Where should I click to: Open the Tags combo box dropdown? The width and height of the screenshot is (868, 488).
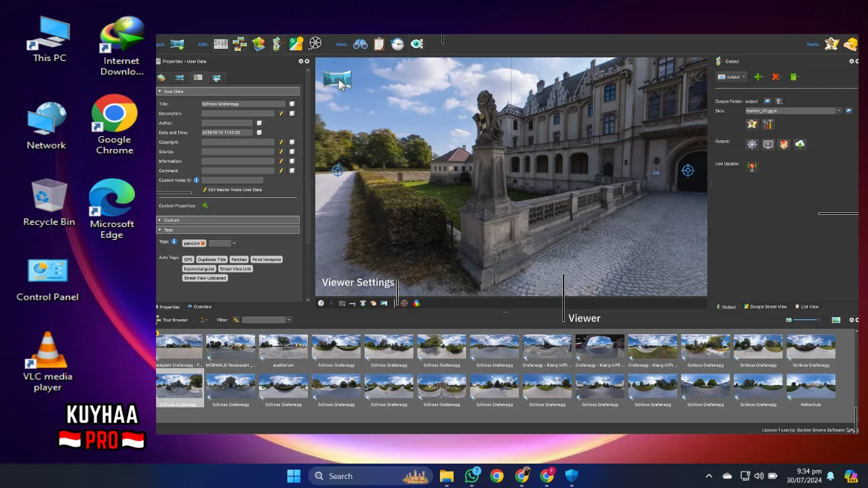[234, 243]
